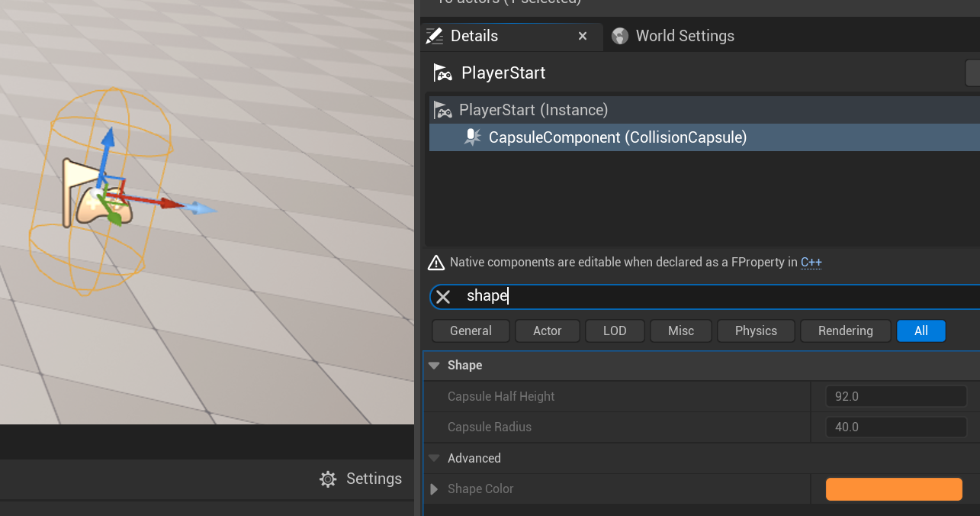Switch to the World Settings tab
This screenshot has height=516, width=980.
click(x=684, y=36)
